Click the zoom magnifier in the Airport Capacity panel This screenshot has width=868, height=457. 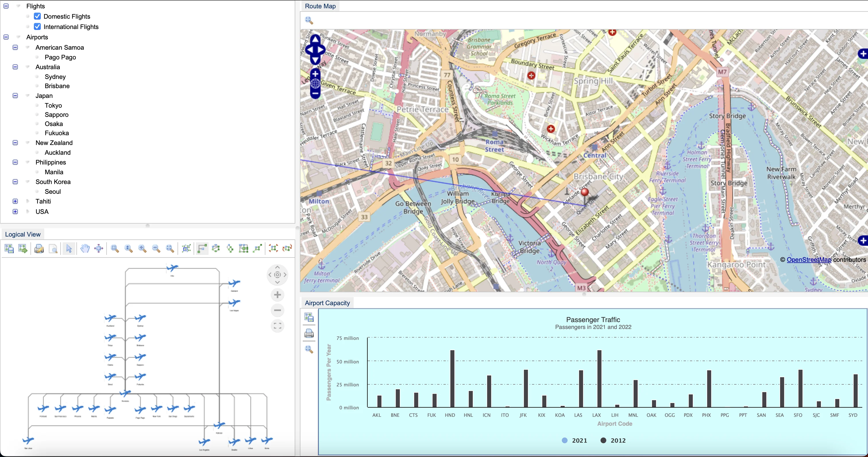[309, 349]
